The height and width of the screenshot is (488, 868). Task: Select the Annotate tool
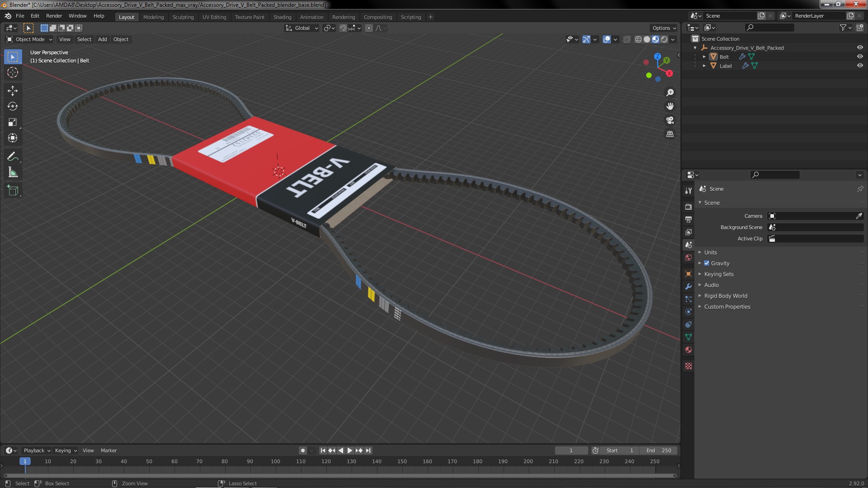point(13,157)
